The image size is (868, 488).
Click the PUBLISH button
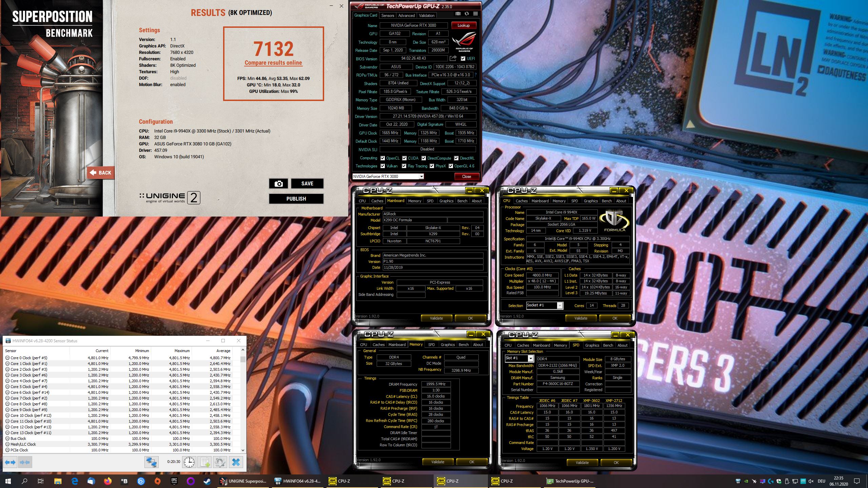pyautogui.click(x=296, y=199)
